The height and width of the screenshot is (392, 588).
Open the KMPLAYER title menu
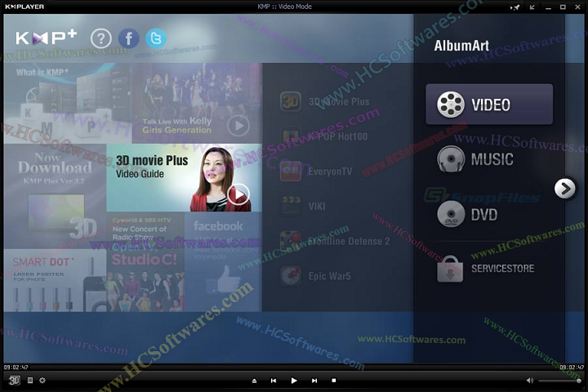[24, 7]
